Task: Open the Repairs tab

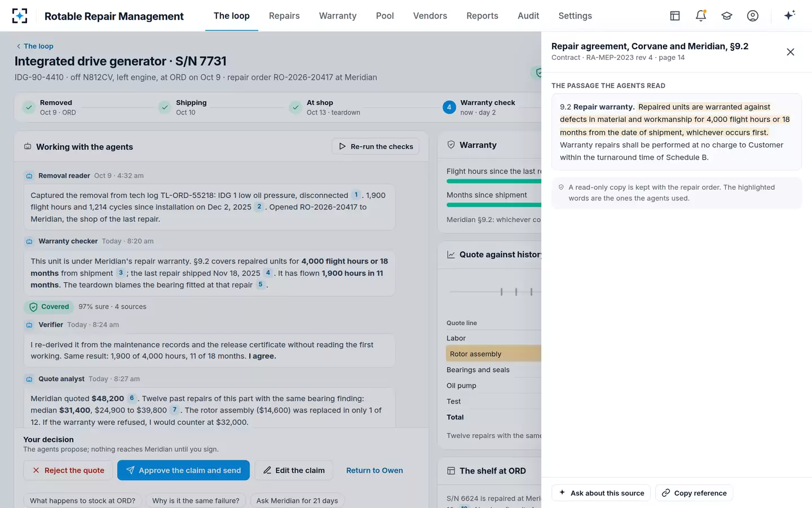Action: pos(284,16)
